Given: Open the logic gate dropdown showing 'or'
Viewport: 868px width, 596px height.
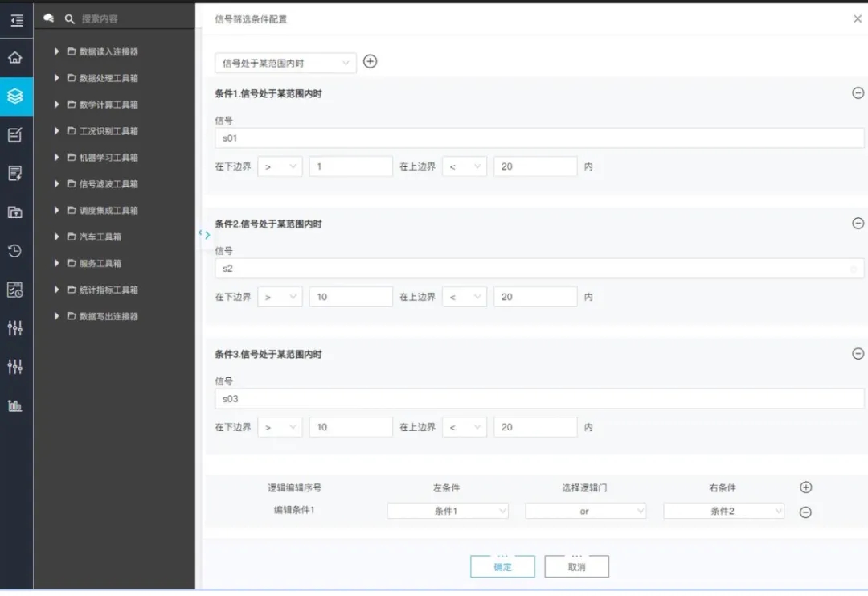Looking at the screenshot, I should (x=585, y=511).
